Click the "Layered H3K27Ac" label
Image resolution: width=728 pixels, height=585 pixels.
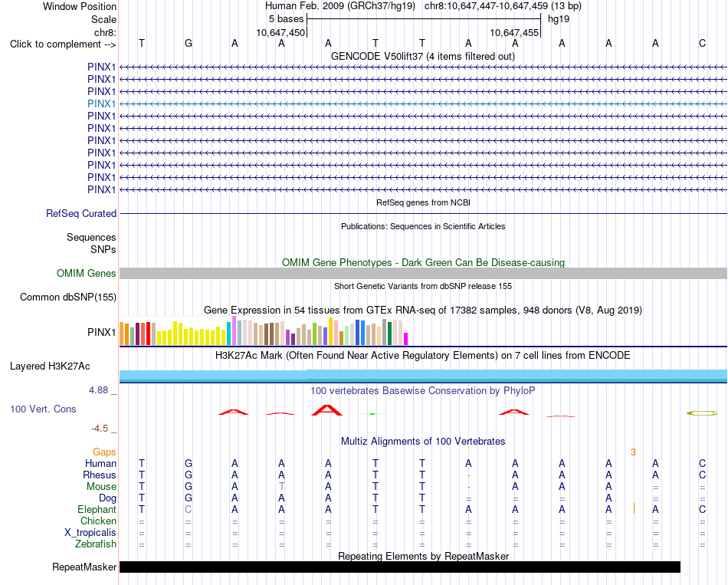click(50, 366)
